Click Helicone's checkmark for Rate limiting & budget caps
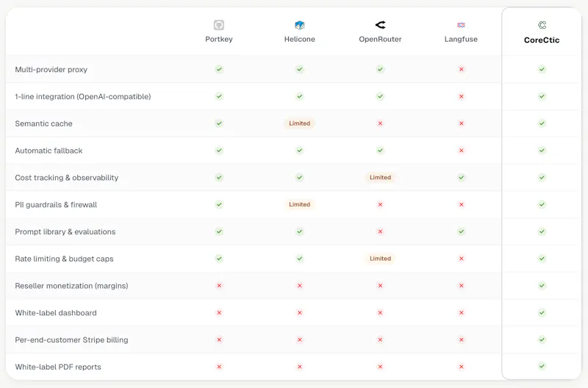The height and width of the screenshot is (388, 588). [x=300, y=258]
